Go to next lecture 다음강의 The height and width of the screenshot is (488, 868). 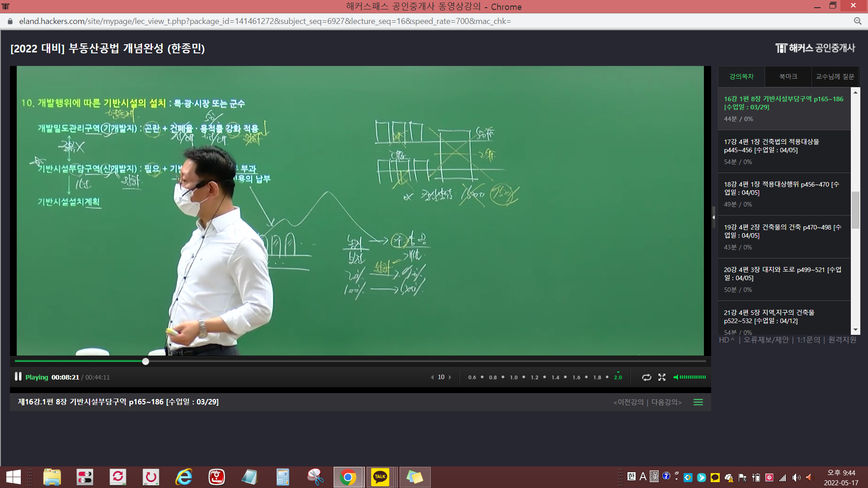666,402
